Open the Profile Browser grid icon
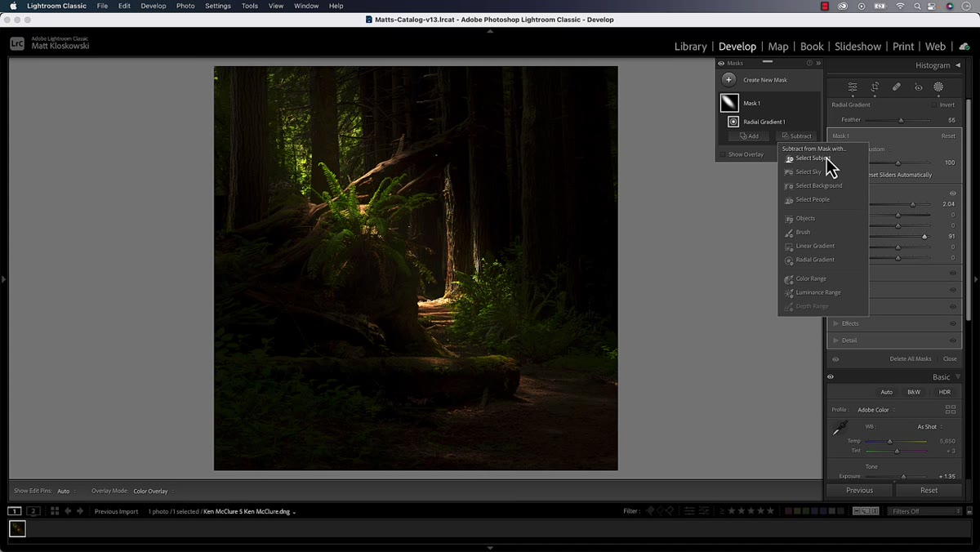The height and width of the screenshot is (552, 980). click(950, 409)
